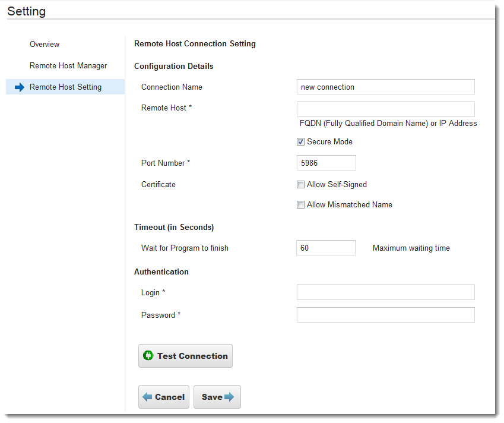Go to Remote Host Manager
The height and width of the screenshot is (423, 504).
pos(68,65)
